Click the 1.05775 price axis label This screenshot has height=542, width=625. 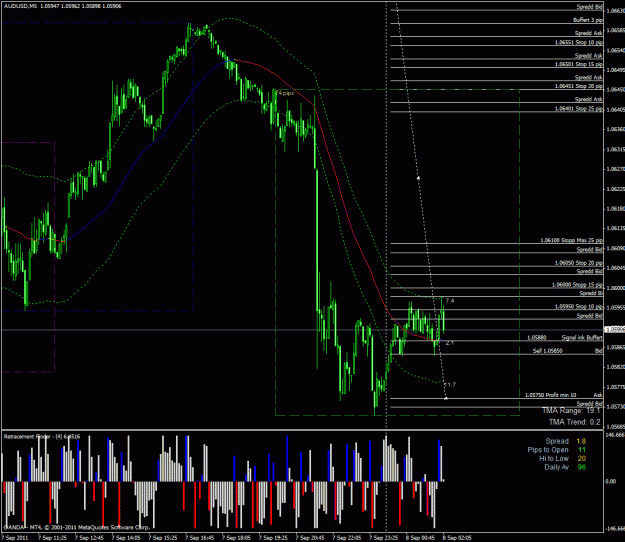615,387
